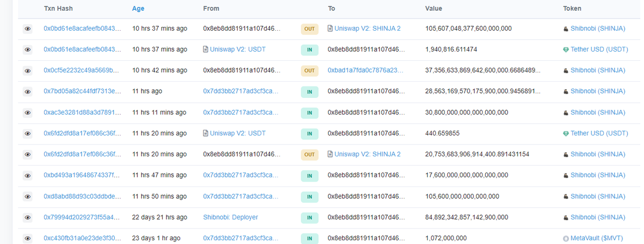Open Uniswap V2: USDT in 10 hrs 37 row
Viewport: 644px width, 244px height.
click(x=238, y=49)
